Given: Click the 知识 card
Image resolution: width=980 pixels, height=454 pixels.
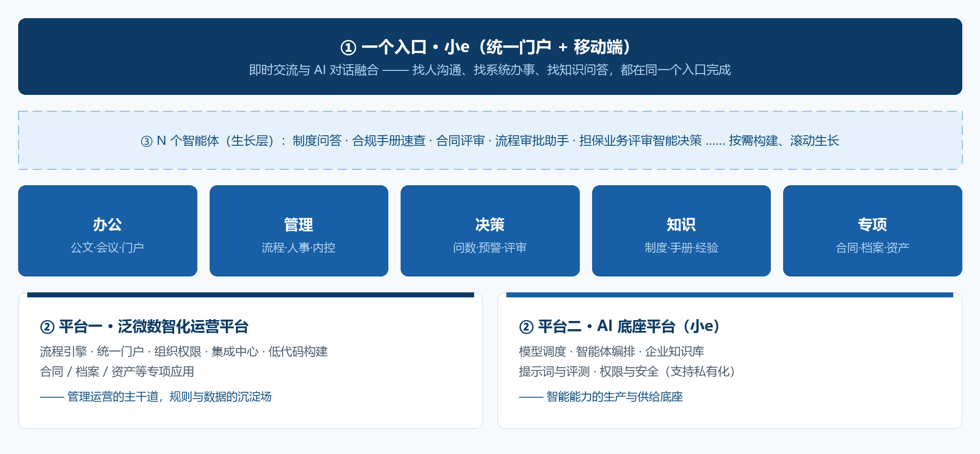Looking at the screenshot, I should point(681,231).
